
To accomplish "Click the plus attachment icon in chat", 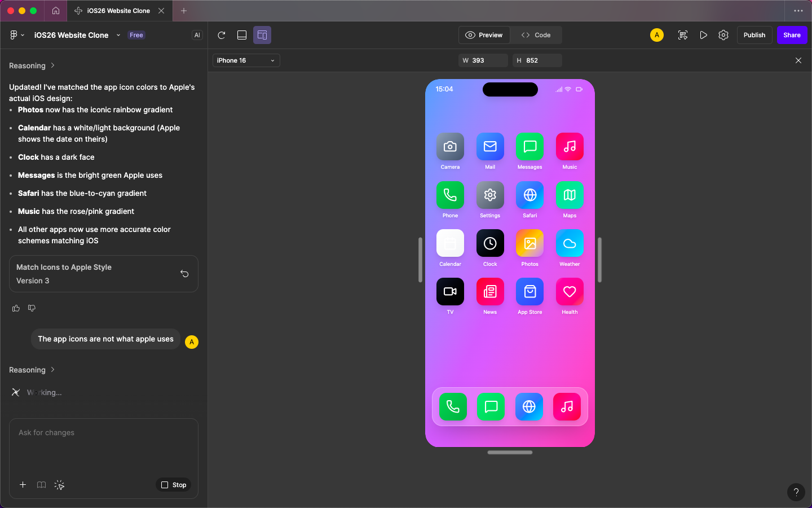I will (23, 485).
